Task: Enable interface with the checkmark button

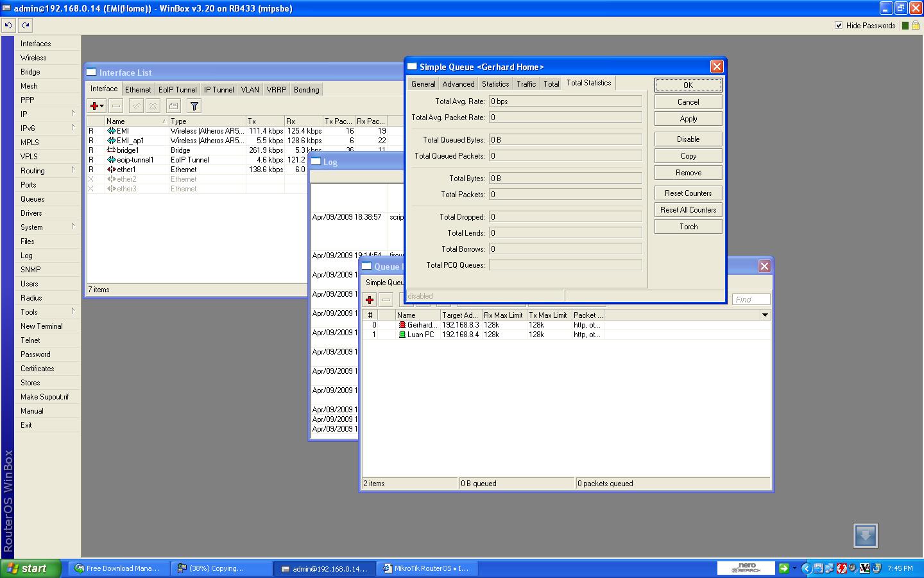Action: [136, 106]
